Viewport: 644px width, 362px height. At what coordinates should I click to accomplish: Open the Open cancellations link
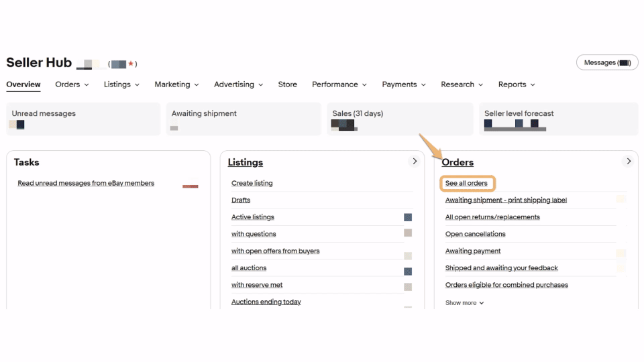475,234
